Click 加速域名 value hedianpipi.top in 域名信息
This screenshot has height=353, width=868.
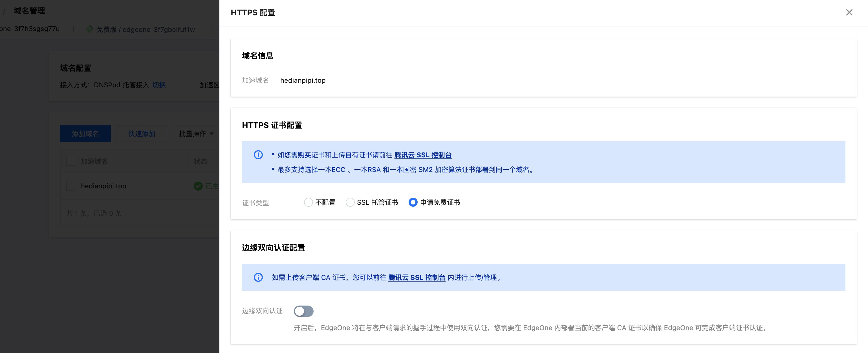tap(303, 80)
